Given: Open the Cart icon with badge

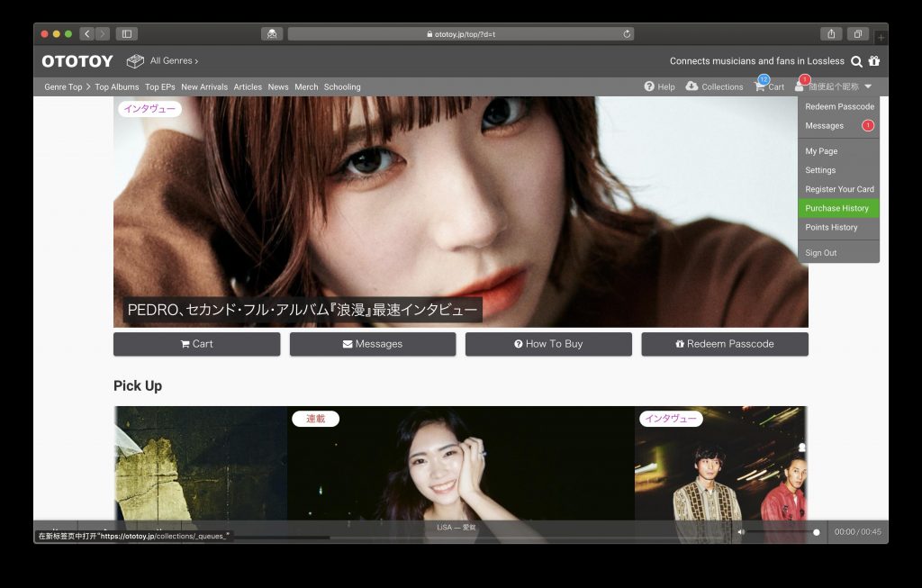Looking at the screenshot, I should point(760,86).
